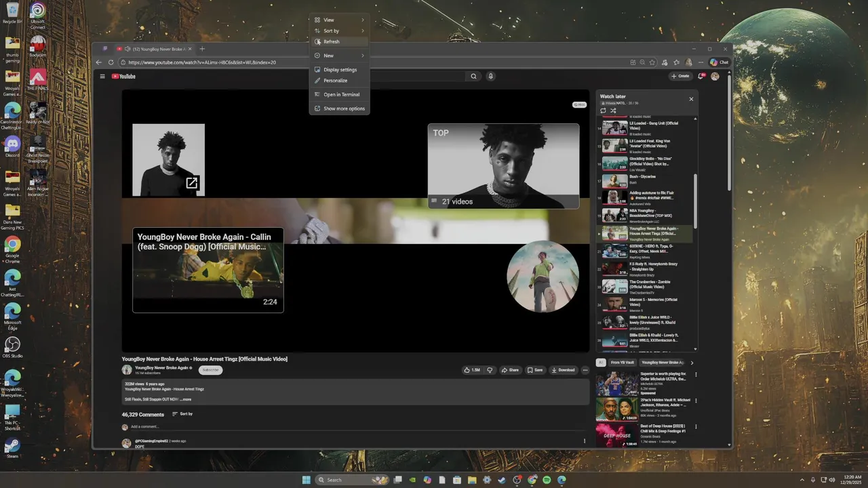Open more actions for the video

click(585, 370)
